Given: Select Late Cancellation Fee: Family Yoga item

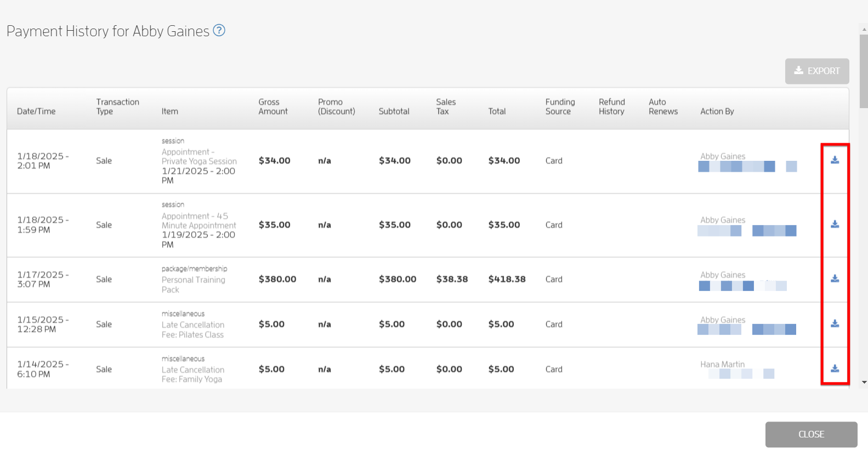Looking at the screenshot, I should coord(192,374).
